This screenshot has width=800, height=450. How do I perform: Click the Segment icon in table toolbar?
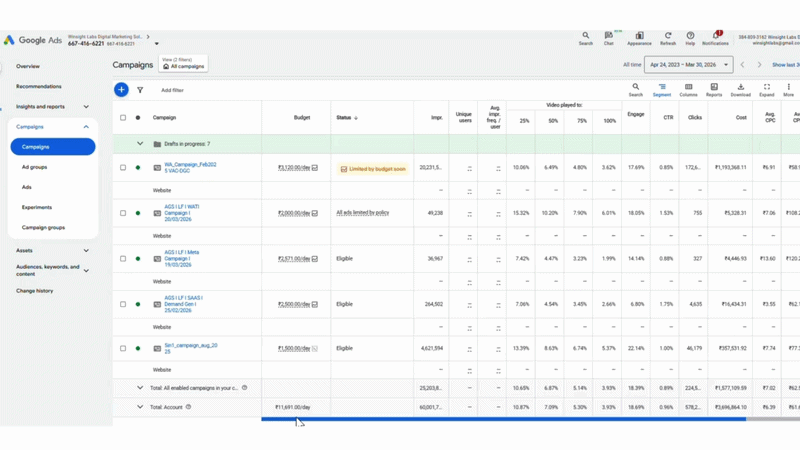[x=662, y=89]
